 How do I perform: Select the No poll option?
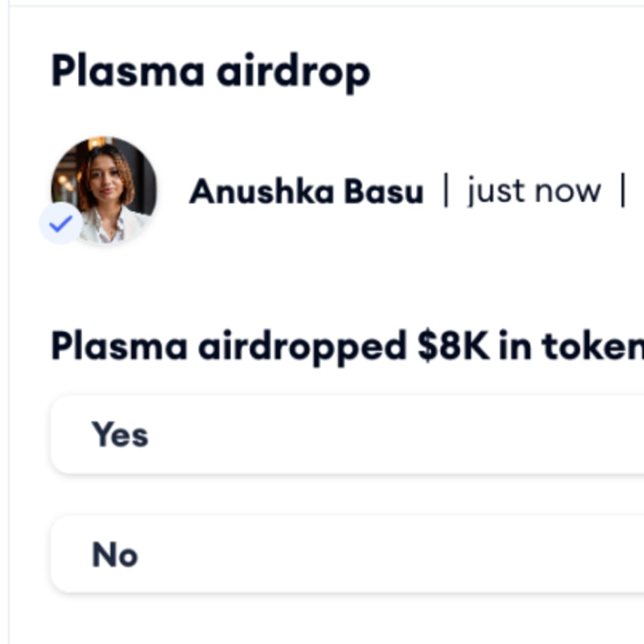[x=347, y=555]
